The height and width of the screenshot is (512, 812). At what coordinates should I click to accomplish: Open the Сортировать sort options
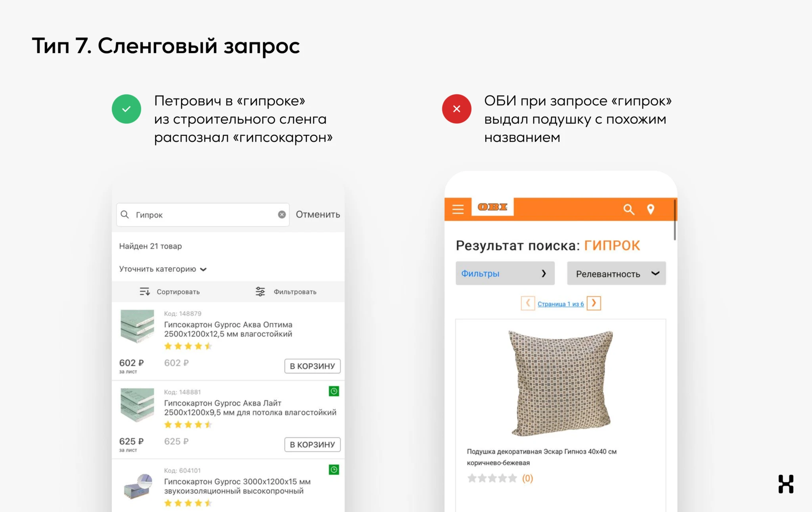pos(170,292)
